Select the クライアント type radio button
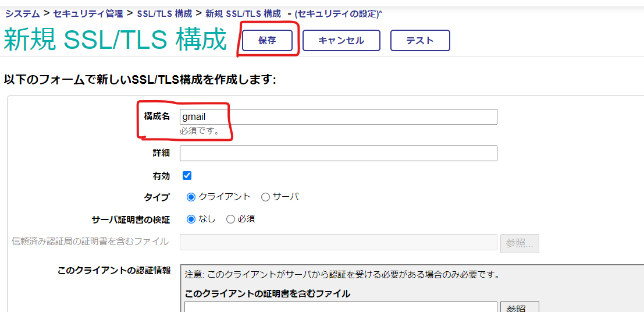644x312 pixels. 191,197
